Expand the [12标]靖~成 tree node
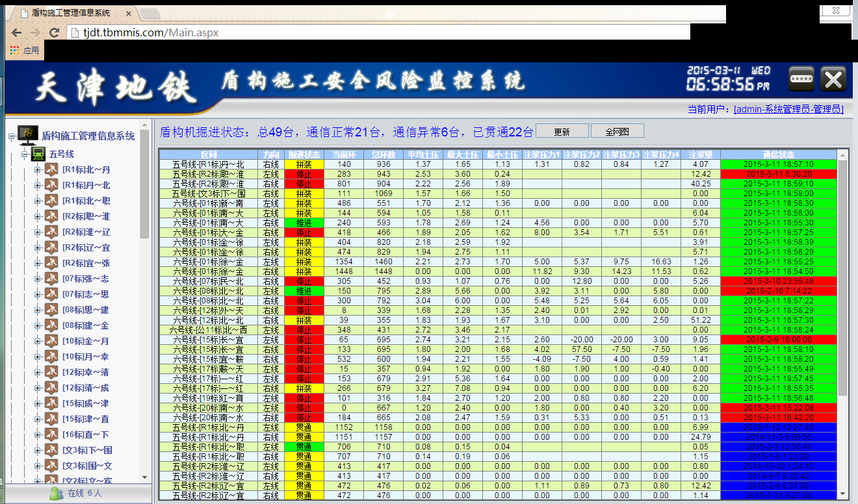858x504 pixels. coord(38,388)
